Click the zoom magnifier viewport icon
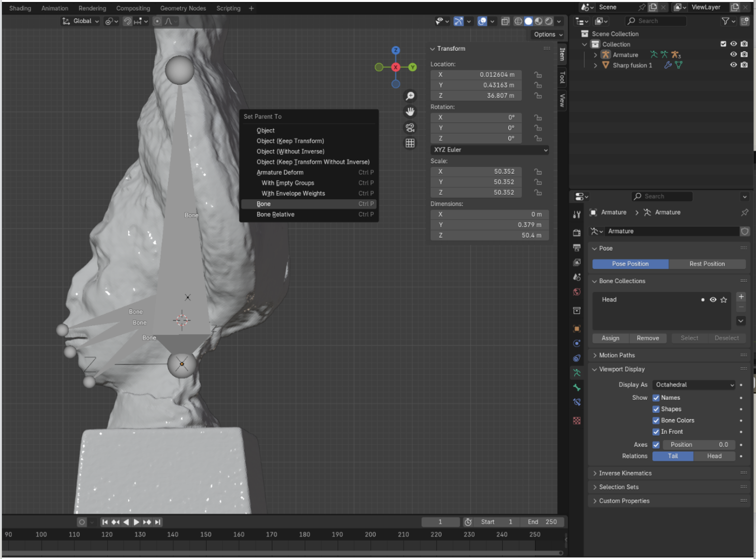Viewport: 756px width, 559px height. 410,96
